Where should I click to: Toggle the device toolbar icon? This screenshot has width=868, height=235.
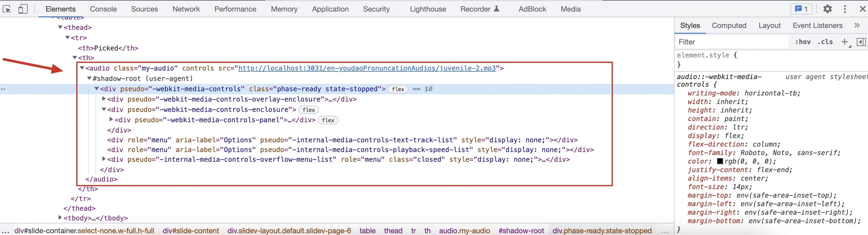point(22,9)
